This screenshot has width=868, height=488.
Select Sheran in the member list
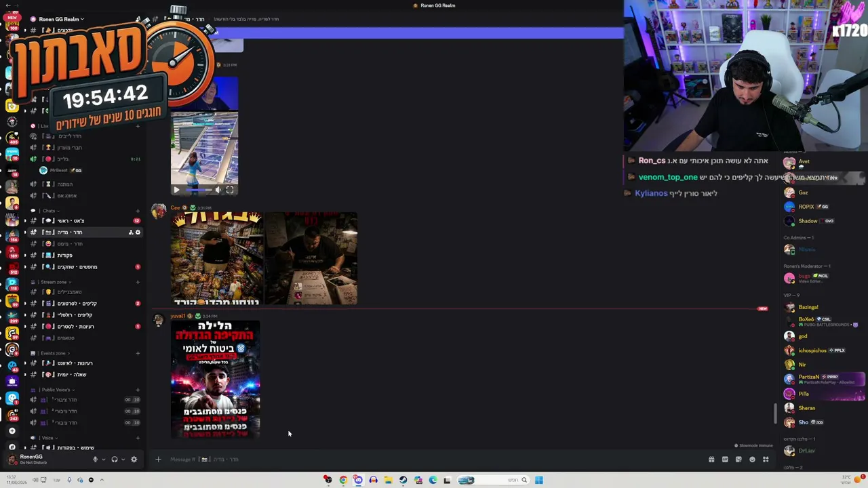pyautogui.click(x=824, y=408)
